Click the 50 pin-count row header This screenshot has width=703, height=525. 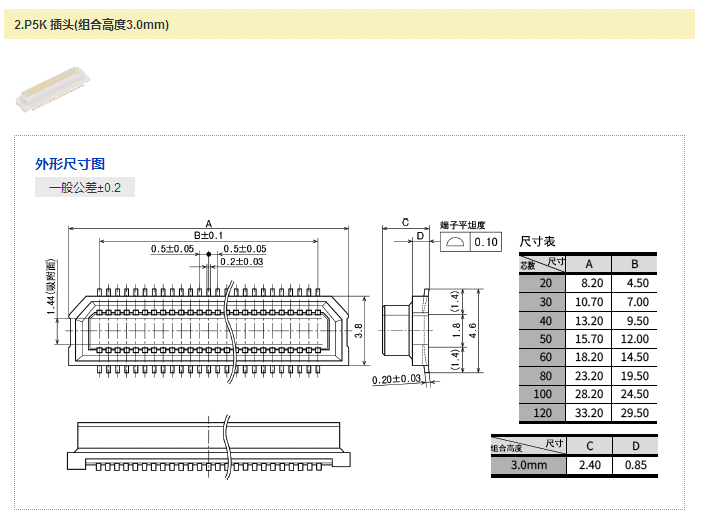coord(544,339)
